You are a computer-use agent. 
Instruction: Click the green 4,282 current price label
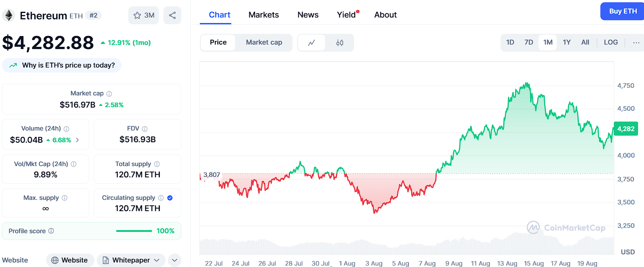pyautogui.click(x=626, y=129)
